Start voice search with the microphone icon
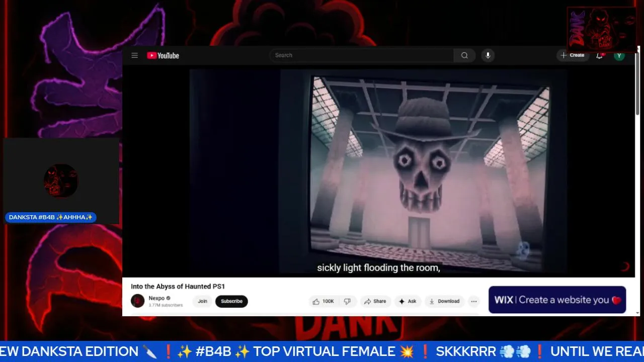644x362 pixels. 488,55
